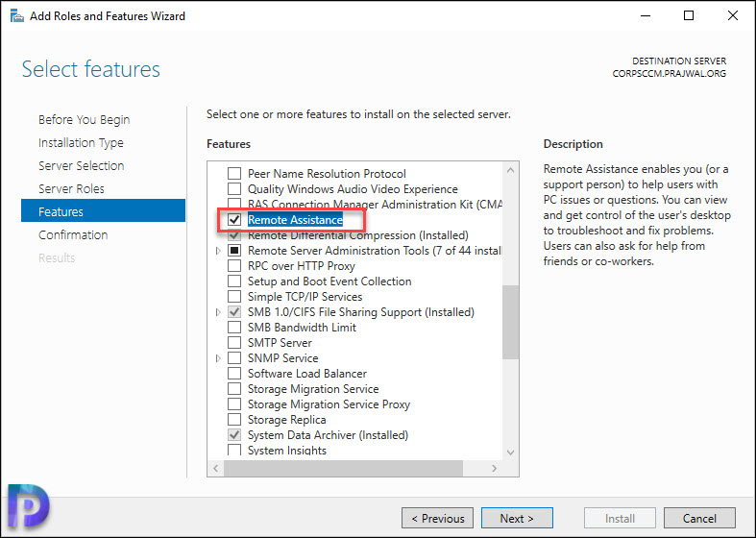Click the horizontal scroll left arrow

215,468
